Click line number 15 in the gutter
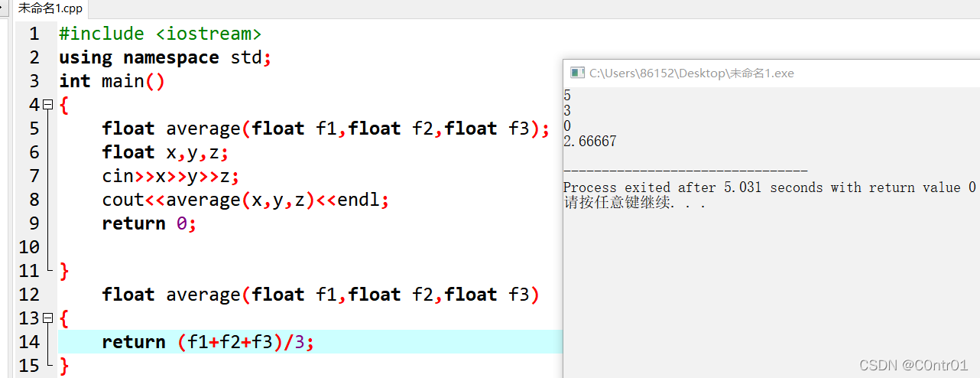 tap(28, 366)
